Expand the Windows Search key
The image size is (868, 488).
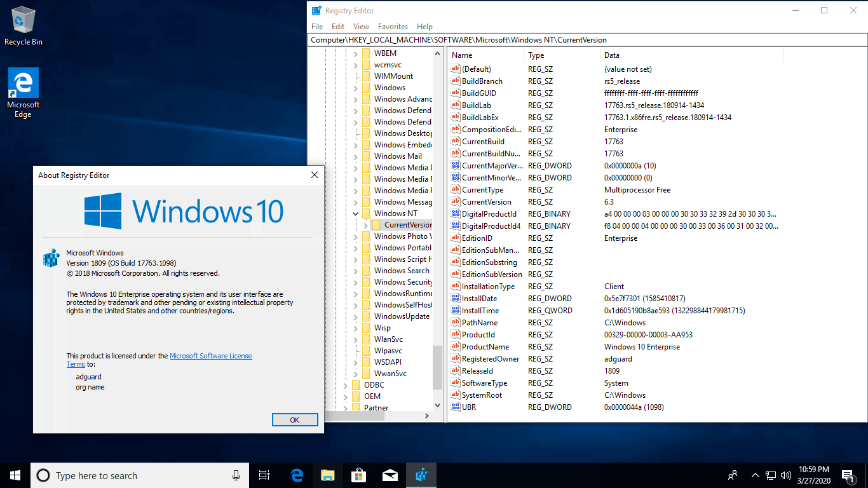(x=355, y=271)
